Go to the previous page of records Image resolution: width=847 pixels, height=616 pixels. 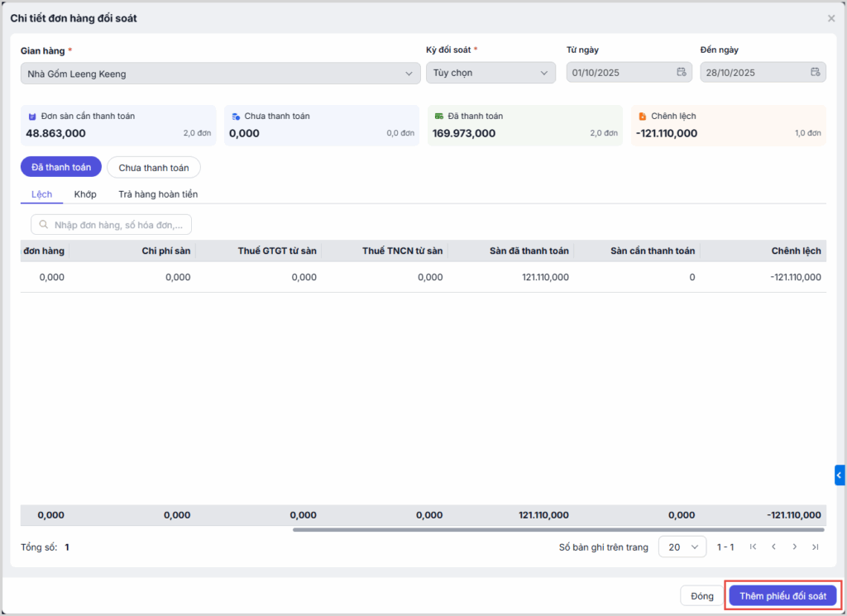coord(773,547)
